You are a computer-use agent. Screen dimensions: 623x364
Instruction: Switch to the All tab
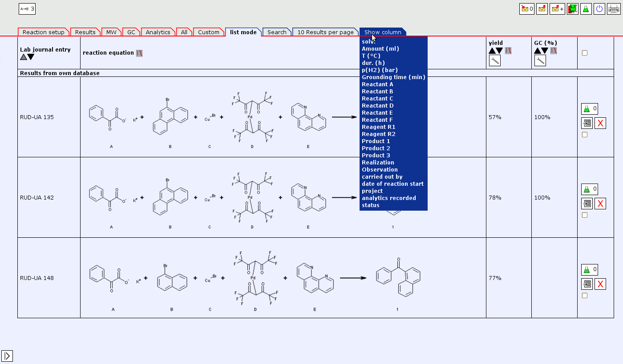pyautogui.click(x=184, y=32)
